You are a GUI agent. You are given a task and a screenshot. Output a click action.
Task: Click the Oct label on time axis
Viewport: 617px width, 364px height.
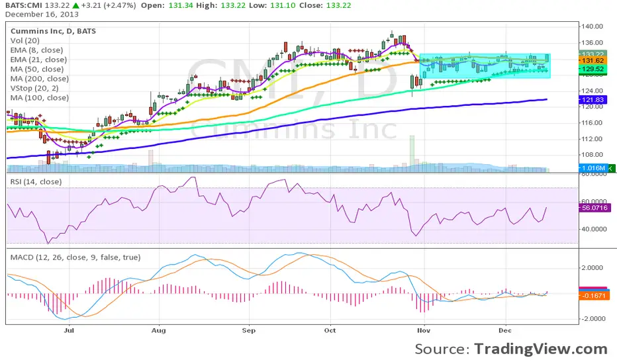[330, 330]
